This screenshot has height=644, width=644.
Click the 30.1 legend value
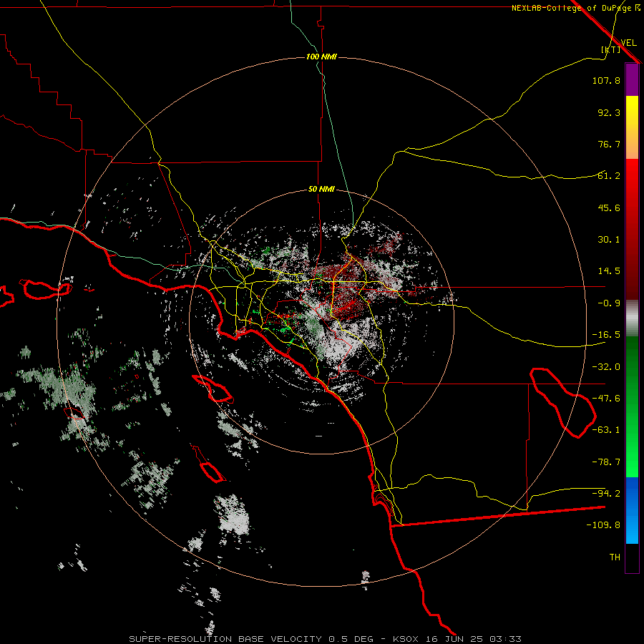click(609, 240)
